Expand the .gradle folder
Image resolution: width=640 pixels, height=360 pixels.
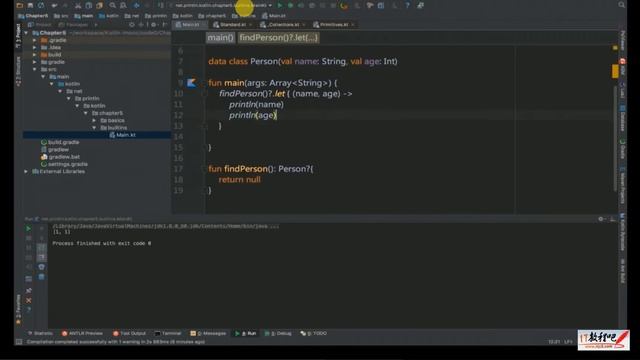pos(35,40)
